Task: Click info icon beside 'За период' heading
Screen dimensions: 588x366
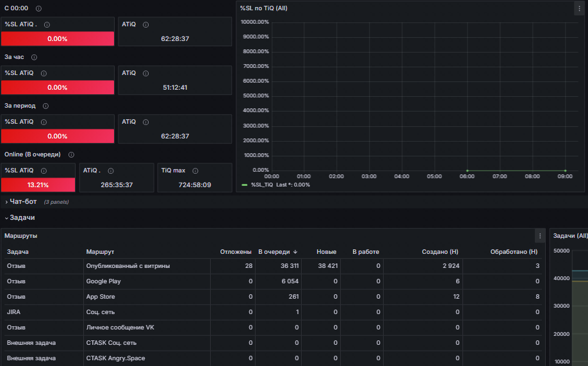Action: (45, 106)
